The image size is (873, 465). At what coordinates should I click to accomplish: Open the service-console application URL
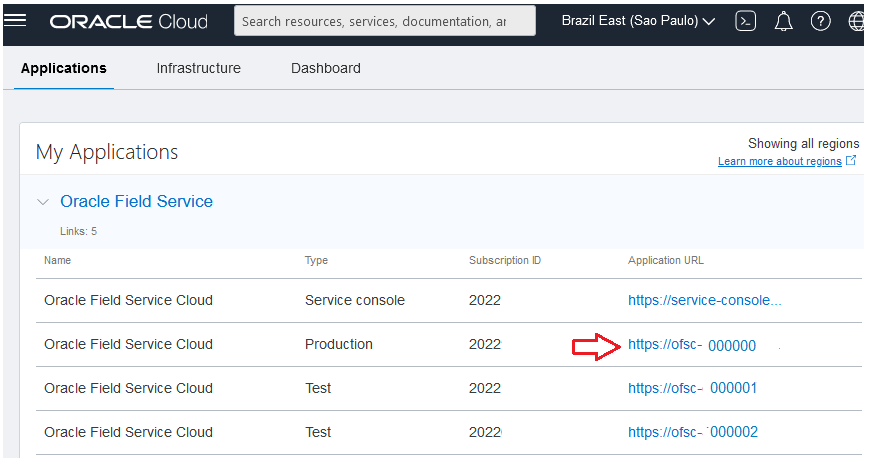(x=704, y=300)
